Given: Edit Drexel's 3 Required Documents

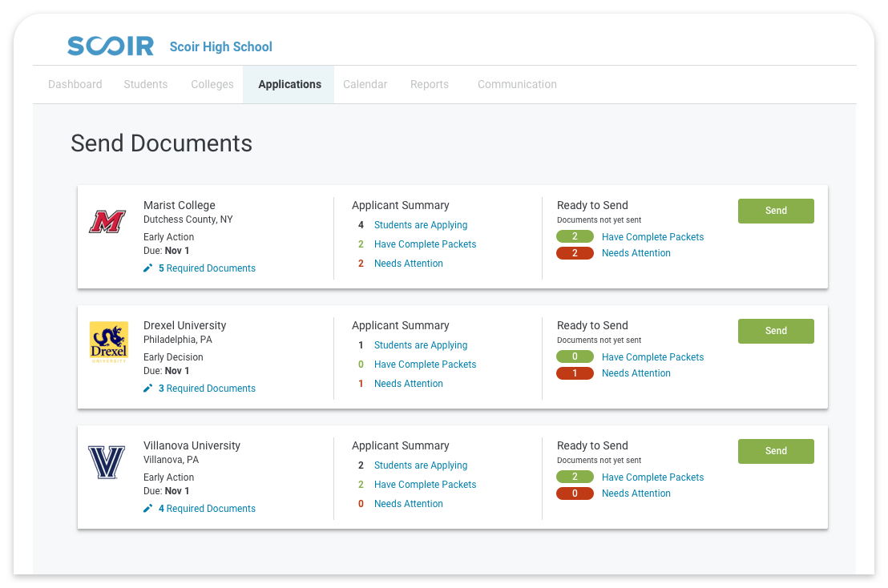Looking at the screenshot, I should point(208,389).
